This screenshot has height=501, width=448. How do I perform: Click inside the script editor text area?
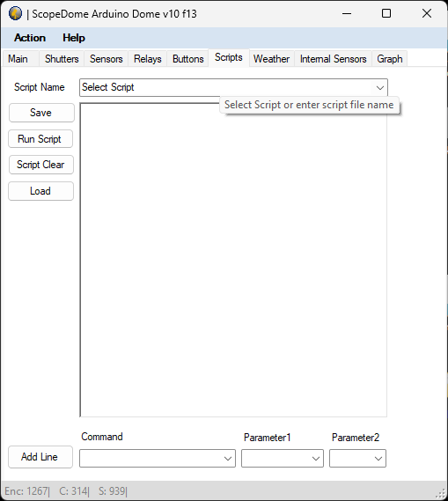[x=233, y=260]
